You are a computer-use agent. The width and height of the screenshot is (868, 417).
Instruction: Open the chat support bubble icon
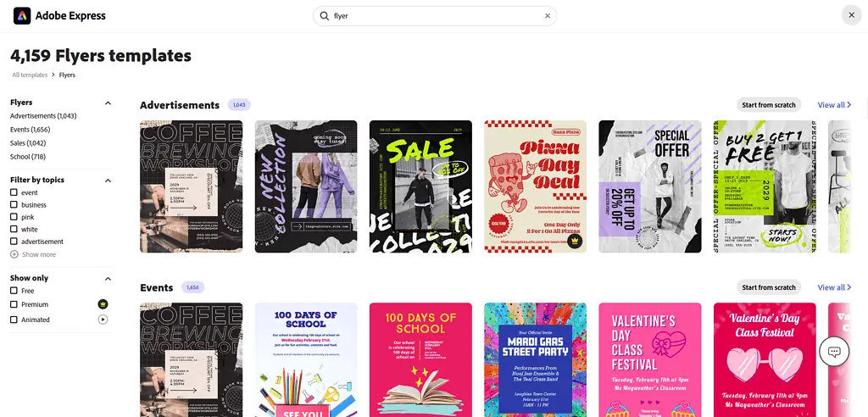tap(834, 352)
